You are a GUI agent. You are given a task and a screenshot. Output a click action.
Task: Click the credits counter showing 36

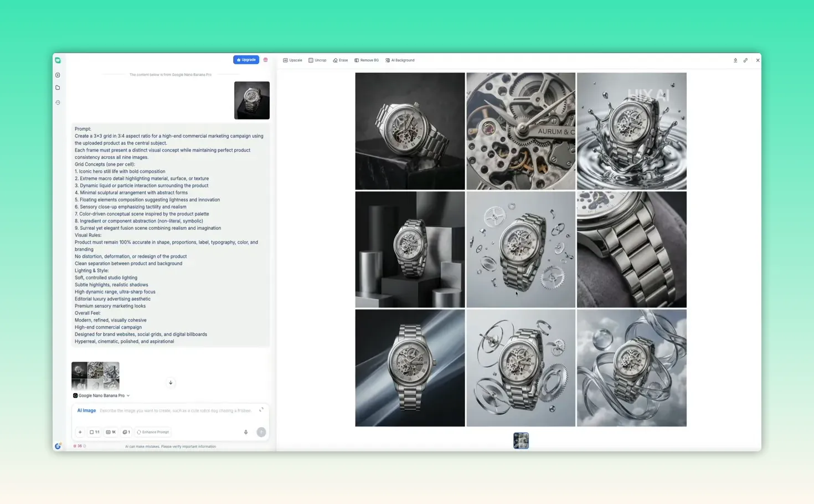[79, 446]
